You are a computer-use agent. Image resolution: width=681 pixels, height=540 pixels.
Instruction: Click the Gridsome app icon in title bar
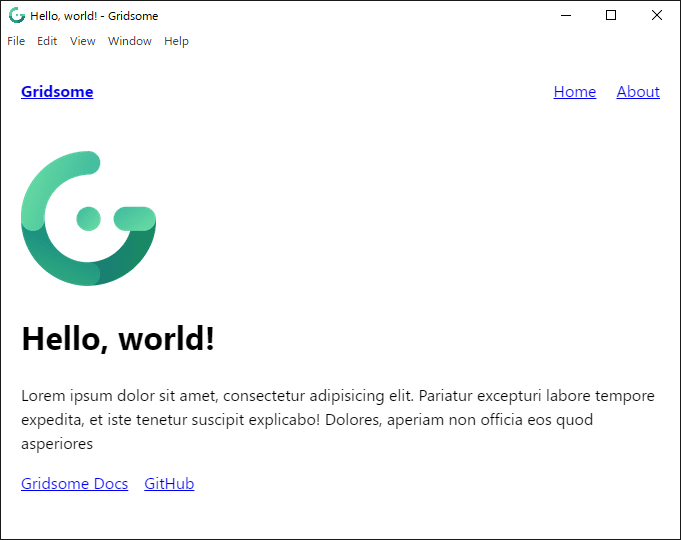pos(17,16)
